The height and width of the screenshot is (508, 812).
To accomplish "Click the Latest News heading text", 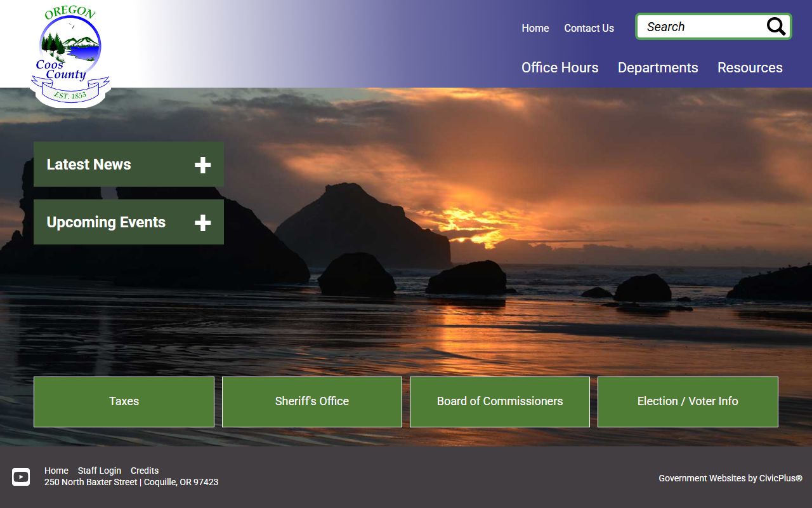I will tap(89, 164).
